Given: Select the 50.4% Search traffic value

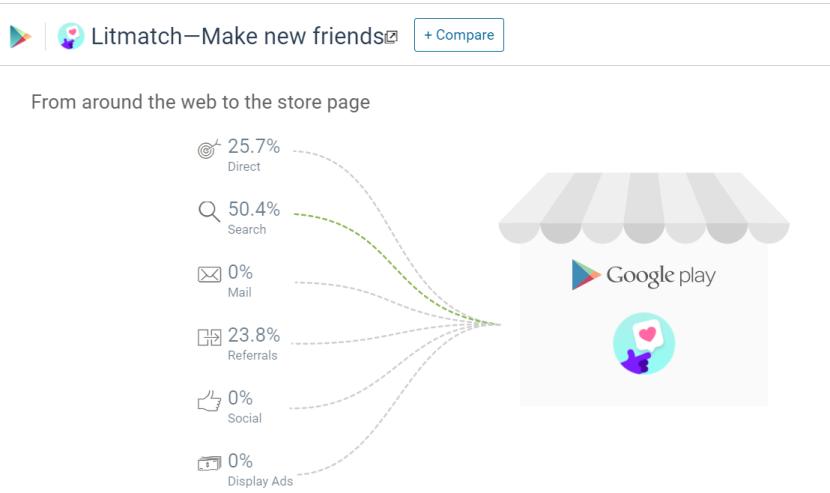Looking at the screenshot, I should tap(254, 210).
